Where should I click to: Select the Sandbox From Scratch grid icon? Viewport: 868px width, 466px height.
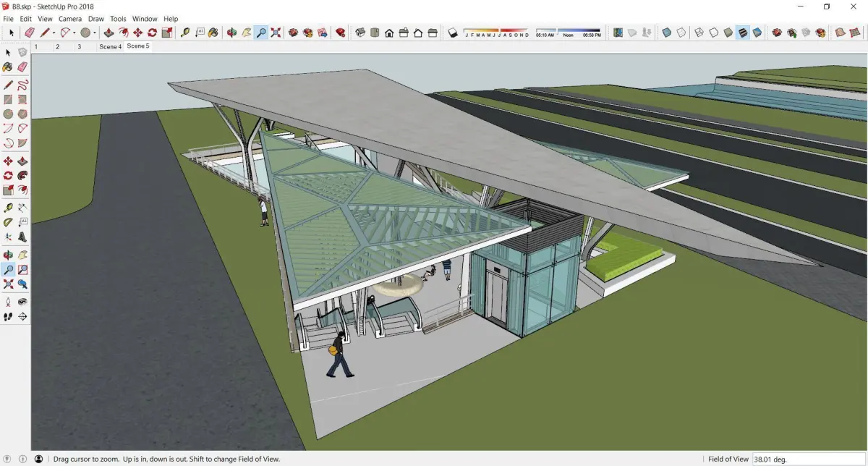pos(854,33)
